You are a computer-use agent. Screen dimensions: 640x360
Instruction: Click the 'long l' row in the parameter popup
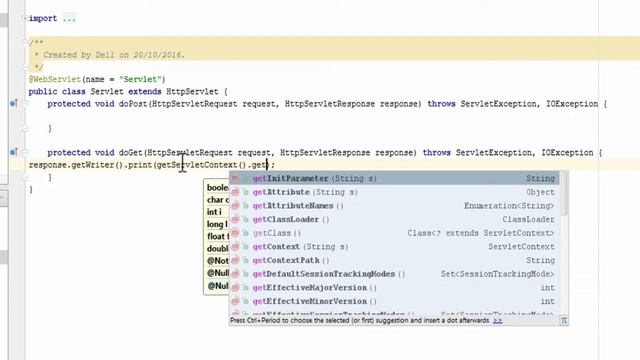(217, 224)
